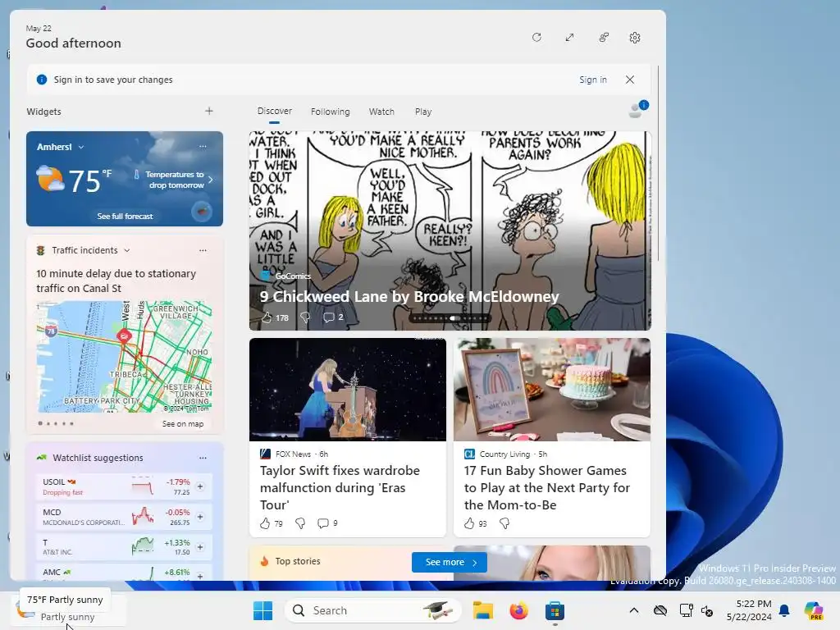Open the Watch tab
The image size is (840, 630).
tap(381, 112)
